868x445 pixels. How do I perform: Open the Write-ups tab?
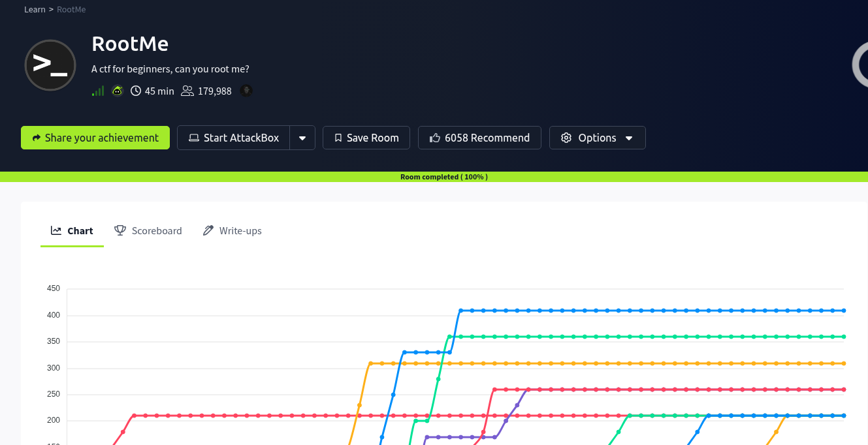[233, 231]
